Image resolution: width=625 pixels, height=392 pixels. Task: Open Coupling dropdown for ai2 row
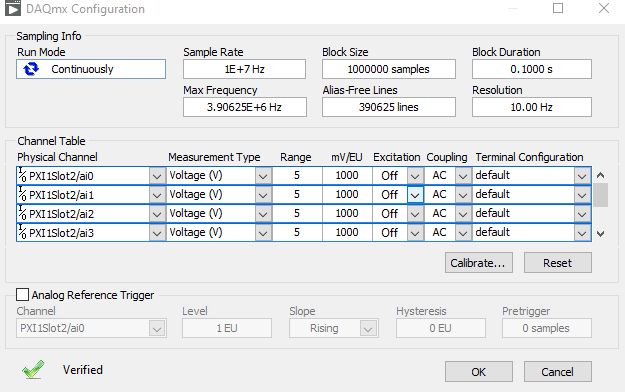(463, 214)
